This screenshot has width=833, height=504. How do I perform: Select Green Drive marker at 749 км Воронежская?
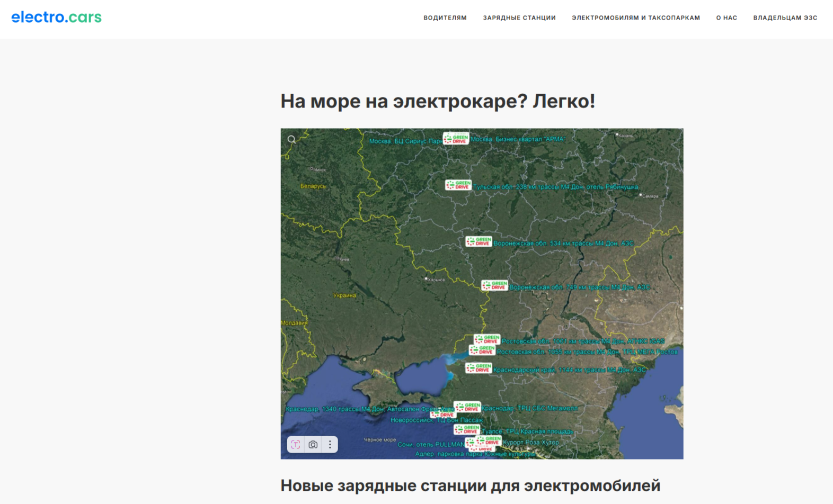(x=494, y=285)
